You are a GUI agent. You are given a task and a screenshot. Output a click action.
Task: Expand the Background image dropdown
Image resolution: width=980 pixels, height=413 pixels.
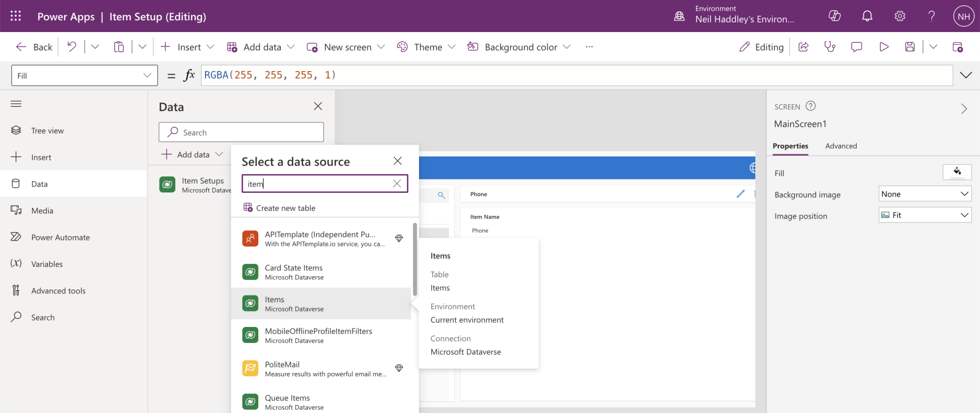click(x=924, y=194)
